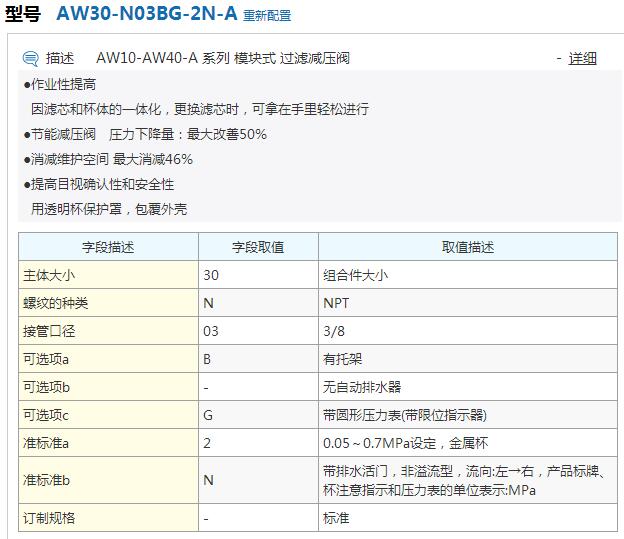Select the G value cell

(x=258, y=415)
